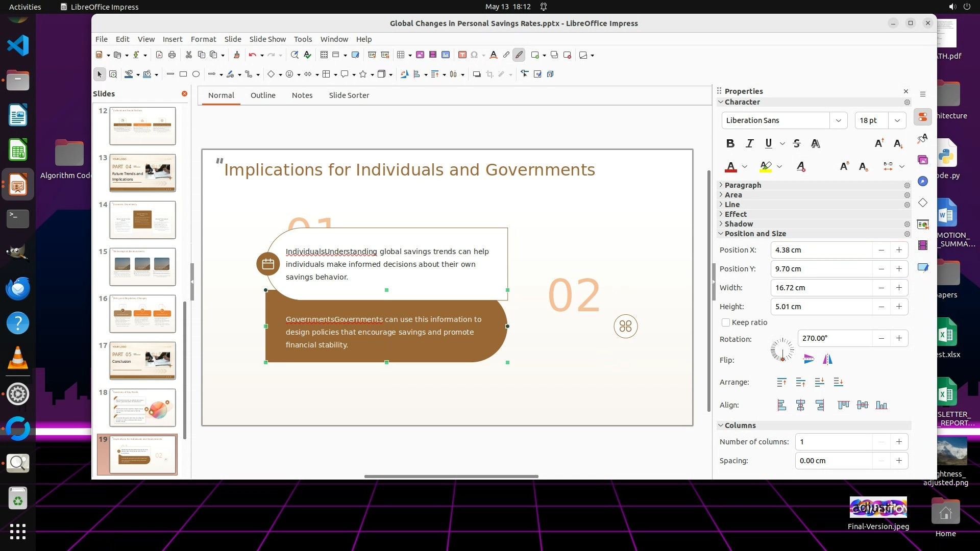
Task: Click the Bring to Front arrange icon
Action: 781,382
